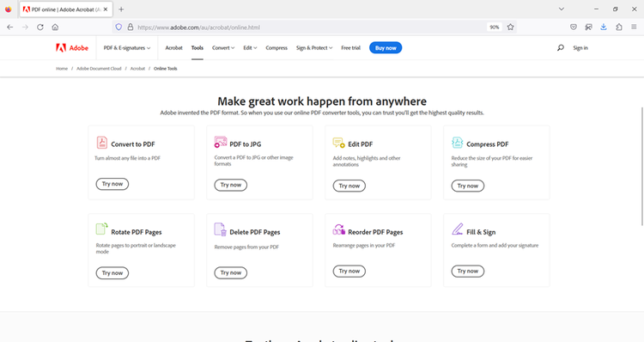This screenshot has height=342, width=644.
Task: Click Try now under Convert to PDF
Action: point(112,184)
